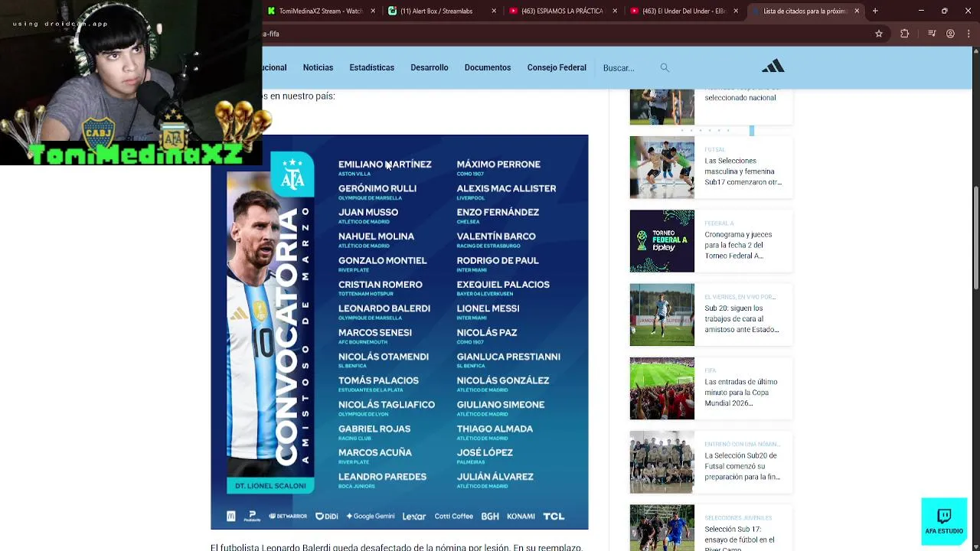Bookmark this page with the star icon
The width and height of the screenshot is (980, 551).
tap(879, 34)
